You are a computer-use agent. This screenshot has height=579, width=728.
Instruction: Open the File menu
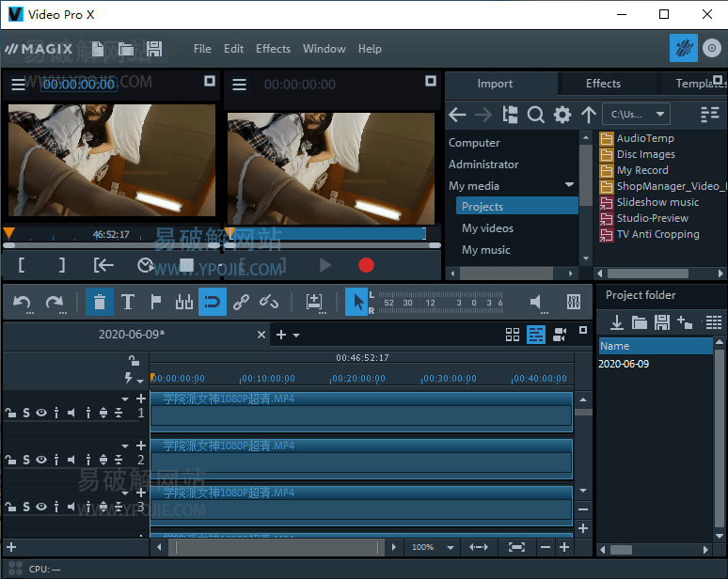pos(202,49)
